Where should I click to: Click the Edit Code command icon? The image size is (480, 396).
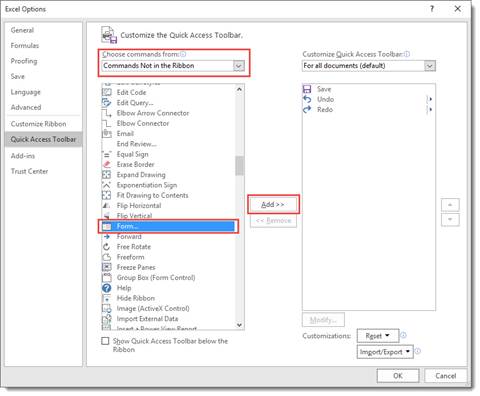point(107,92)
